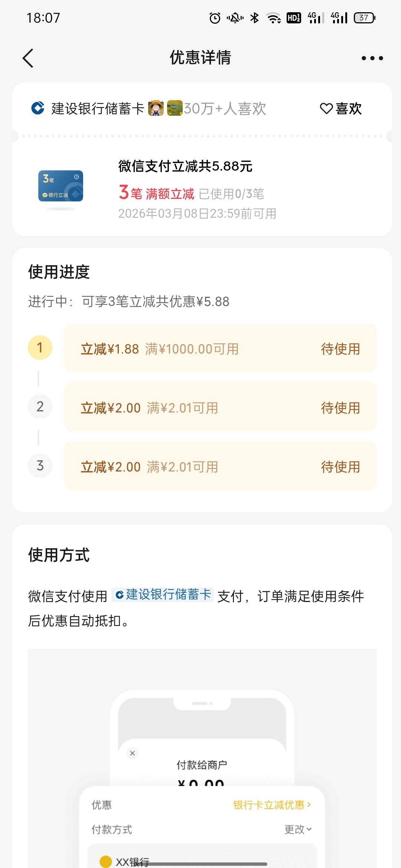Open the third 立减¥2.00 coupon row
401x868 pixels.
click(x=220, y=466)
